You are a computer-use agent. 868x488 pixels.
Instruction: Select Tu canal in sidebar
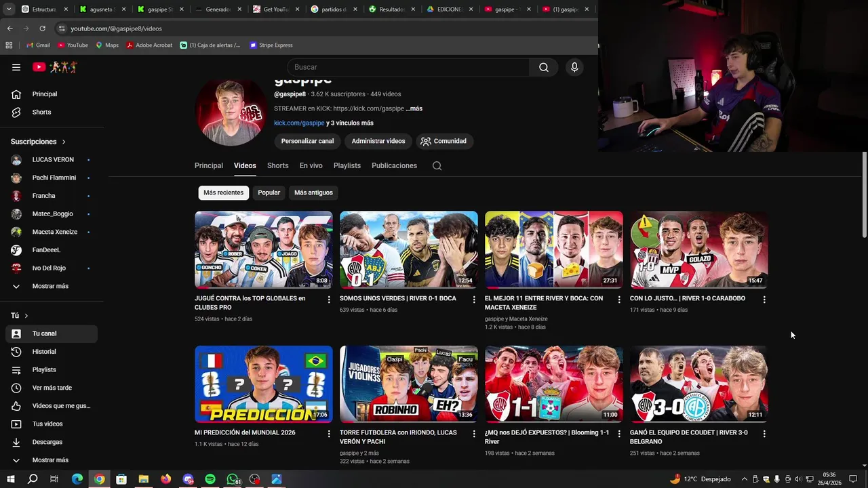tap(52, 333)
